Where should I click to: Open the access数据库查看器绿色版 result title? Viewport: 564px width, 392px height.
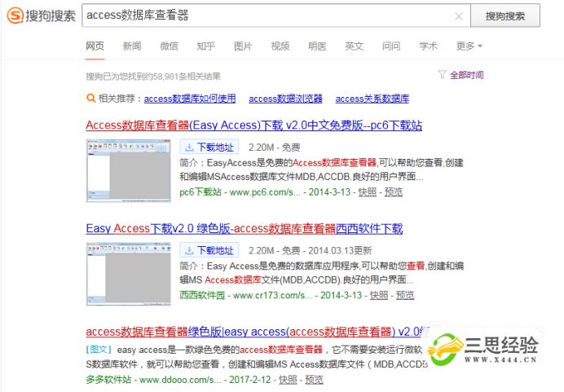click(258, 332)
